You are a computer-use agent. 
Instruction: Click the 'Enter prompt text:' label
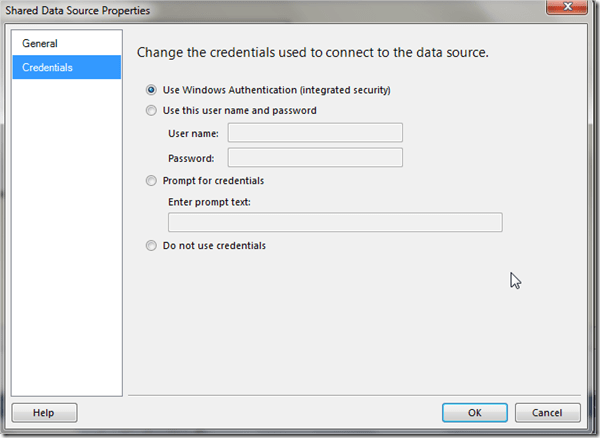tap(209, 203)
